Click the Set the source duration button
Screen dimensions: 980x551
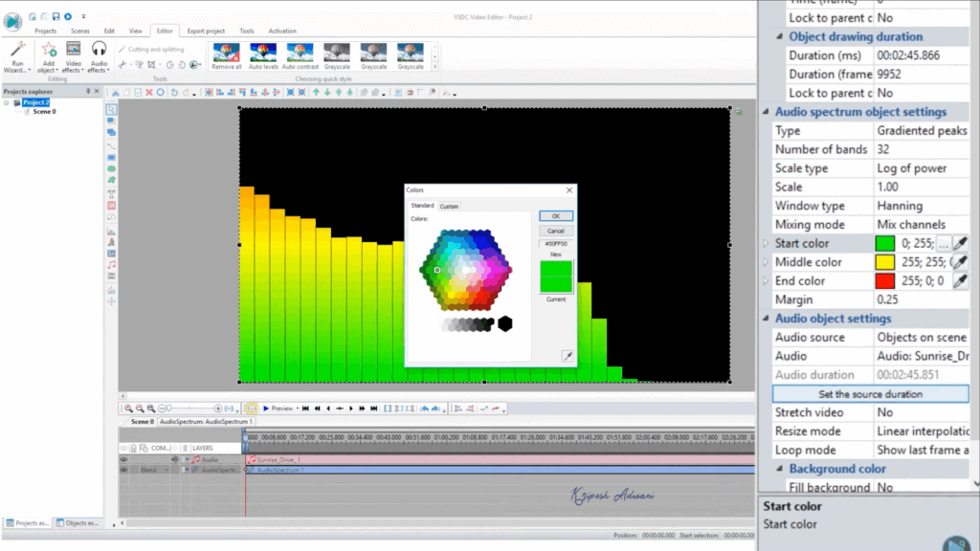[870, 394]
